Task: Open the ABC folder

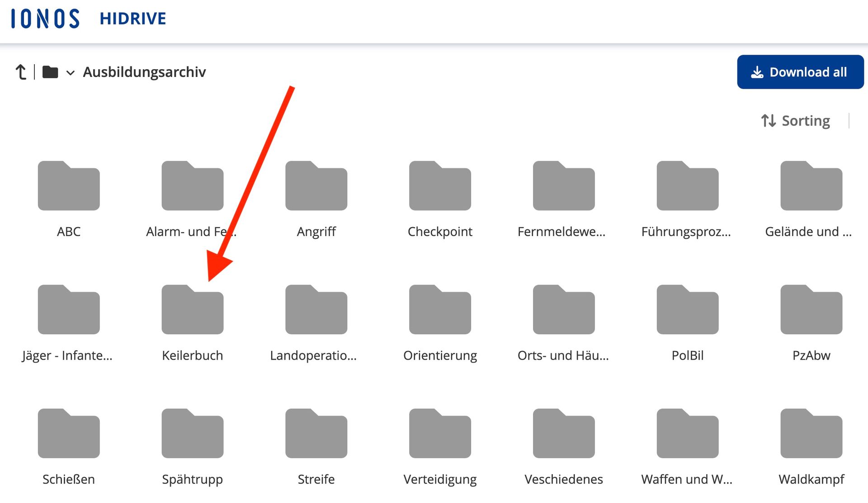Action: click(x=69, y=186)
